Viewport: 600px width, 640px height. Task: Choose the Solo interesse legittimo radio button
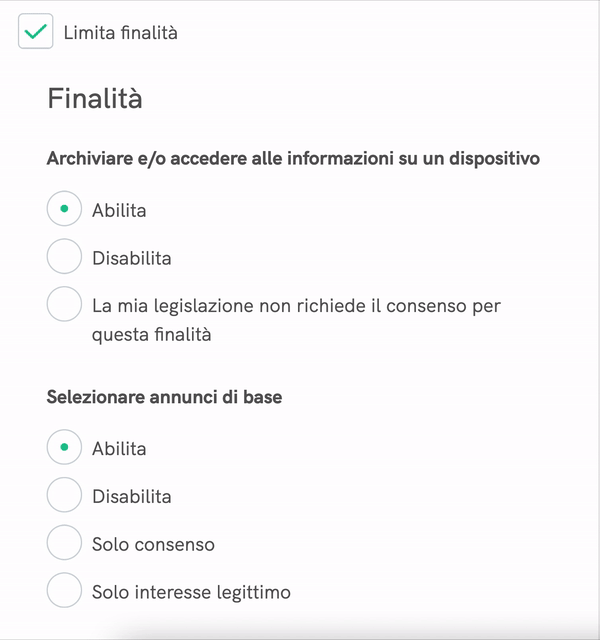click(64, 591)
